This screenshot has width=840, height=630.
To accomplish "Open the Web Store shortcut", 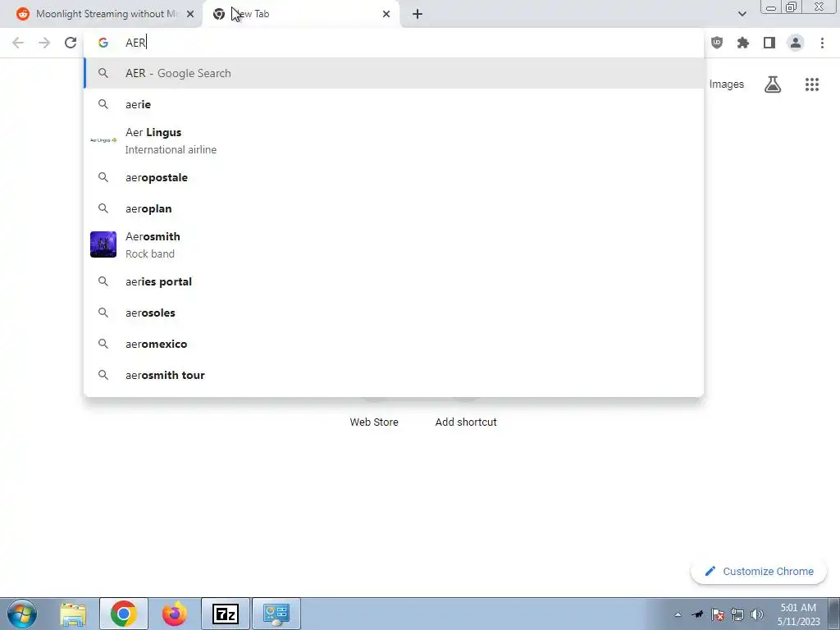I will point(374,422).
